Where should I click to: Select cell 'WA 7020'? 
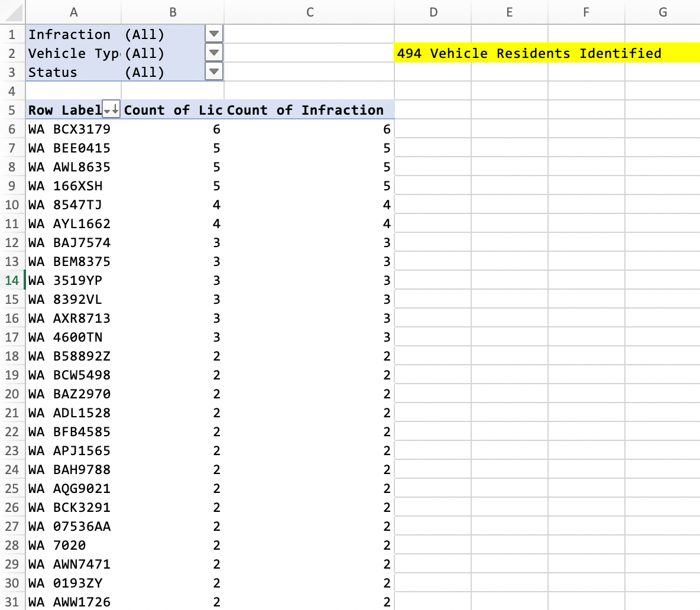pos(74,545)
